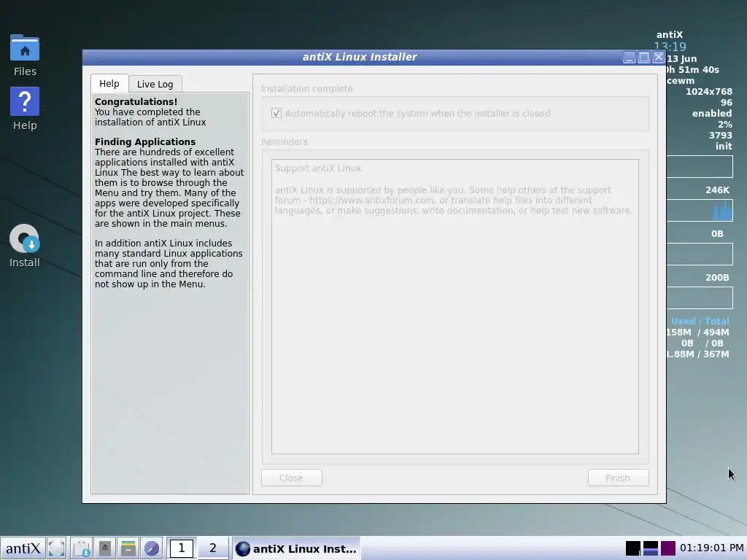Close the antiX Linux Installer window

[x=659, y=58]
